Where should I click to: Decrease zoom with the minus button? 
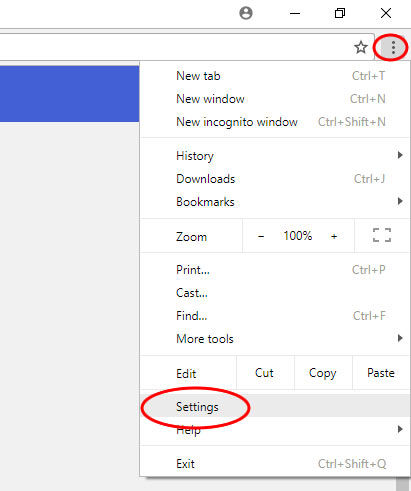coord(261,236)
